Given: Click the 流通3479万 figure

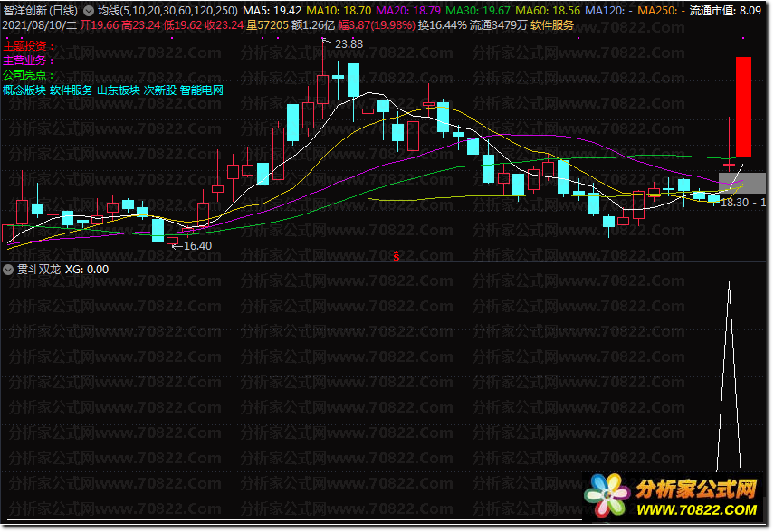Looking at the screenshot, I should 499,25.
